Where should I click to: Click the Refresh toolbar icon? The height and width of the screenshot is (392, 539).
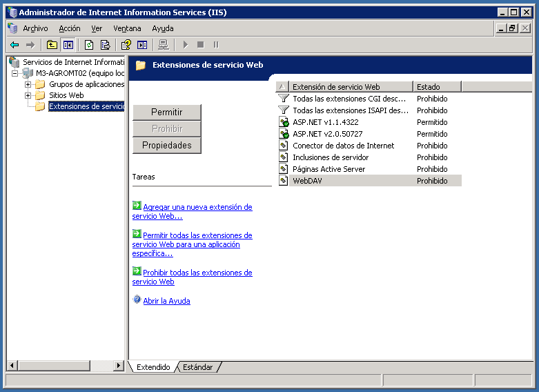click(89, 45)
